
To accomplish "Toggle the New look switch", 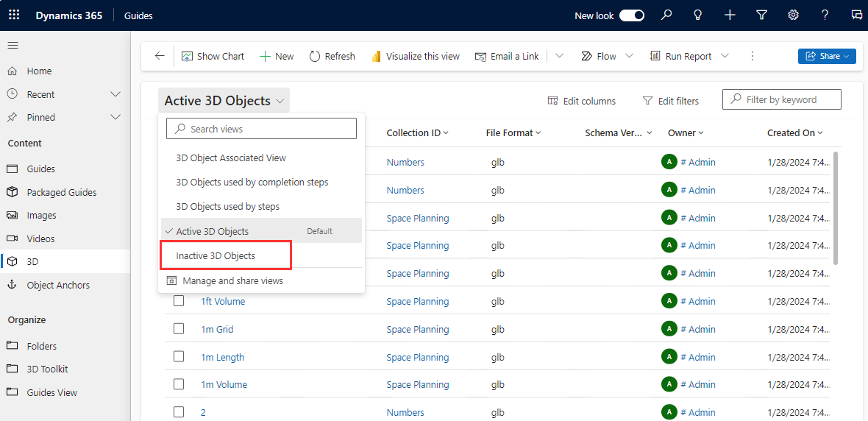I will click(631, 15).
